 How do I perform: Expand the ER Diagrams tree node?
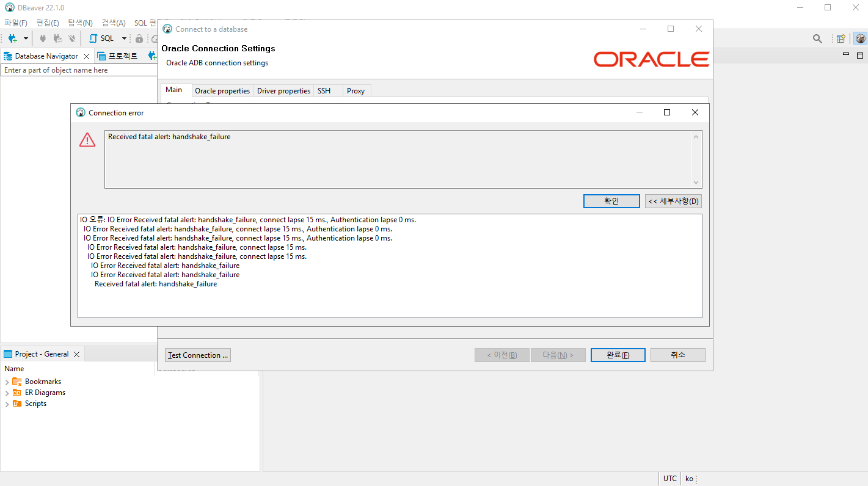point(7,393)
